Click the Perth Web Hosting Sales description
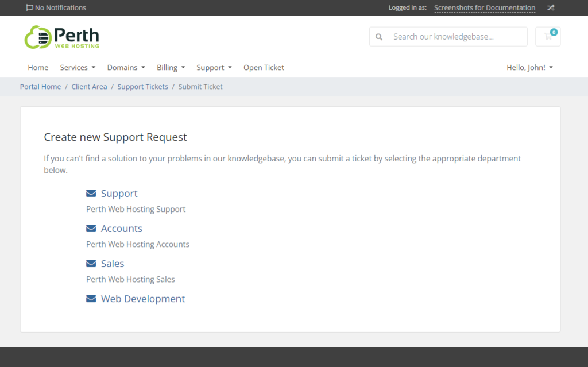Screen dimensions: 588x367 coord(130,279)
